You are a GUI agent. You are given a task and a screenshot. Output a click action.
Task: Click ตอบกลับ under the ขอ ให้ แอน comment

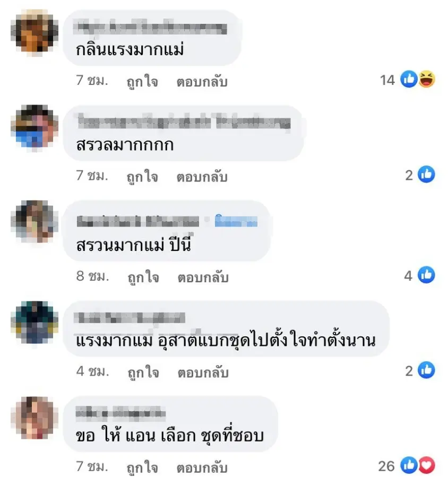[x=202, y=467]
